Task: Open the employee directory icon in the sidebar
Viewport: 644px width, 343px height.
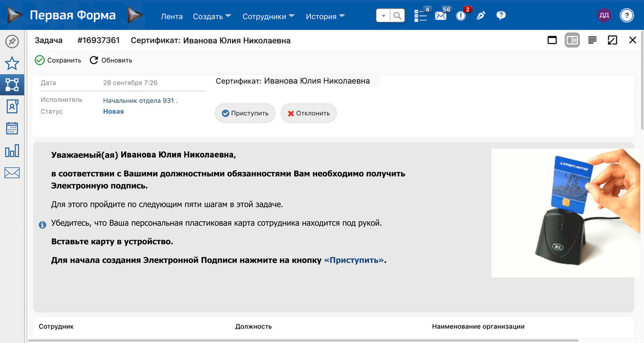Action: click(12, 106)
